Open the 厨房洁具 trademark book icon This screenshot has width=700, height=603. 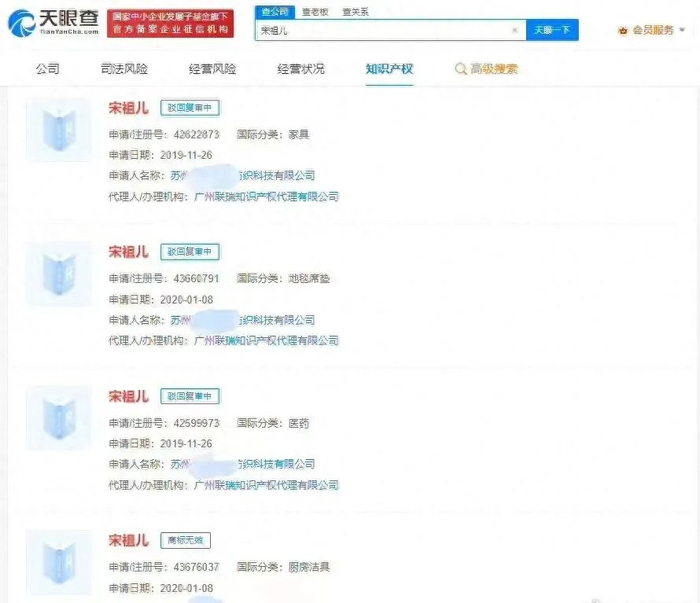coord(59,562)
